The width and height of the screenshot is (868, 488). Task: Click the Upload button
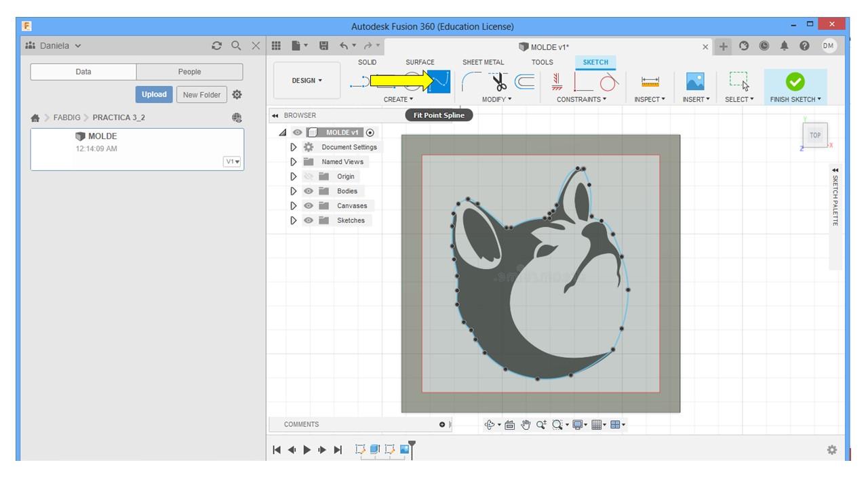click(154, 95)
